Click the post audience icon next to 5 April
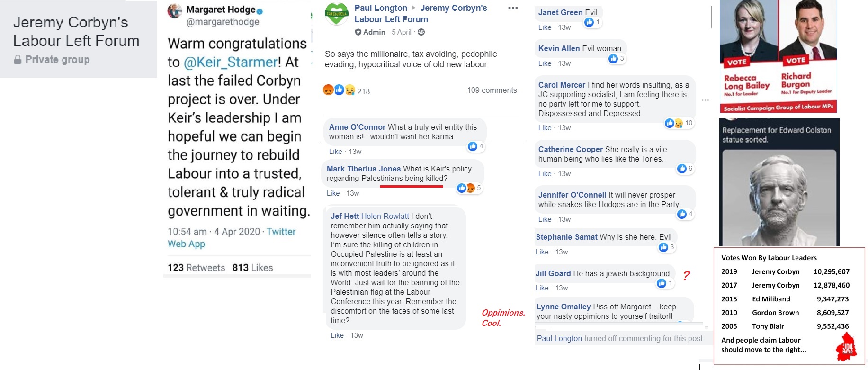The width and height of the screenshot is (868, 370). pyautogui.click(x=421, y=32)
